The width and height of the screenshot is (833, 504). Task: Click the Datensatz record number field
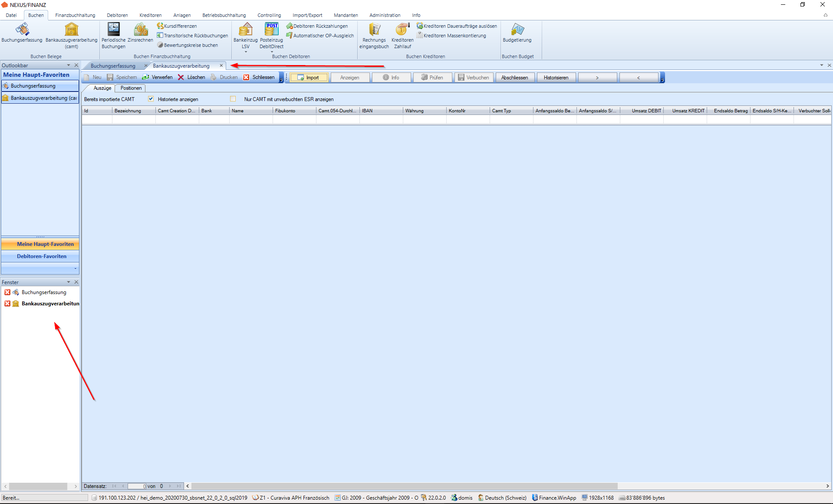[x=138, y=486]
